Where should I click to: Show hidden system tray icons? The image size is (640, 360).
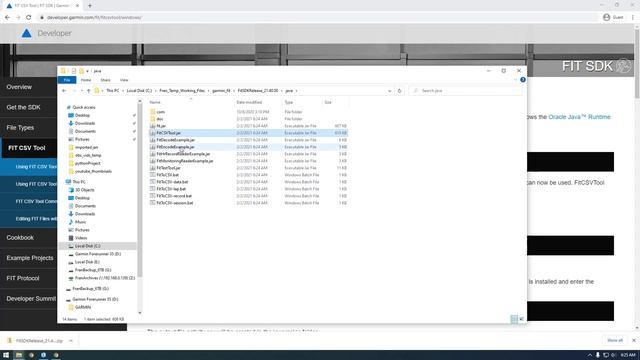tap(589, 355)
